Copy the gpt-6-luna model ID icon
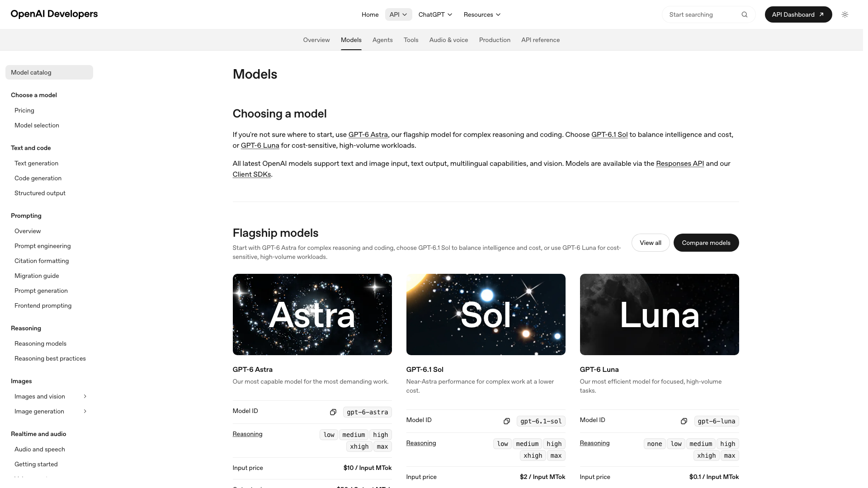 point(684,421)
